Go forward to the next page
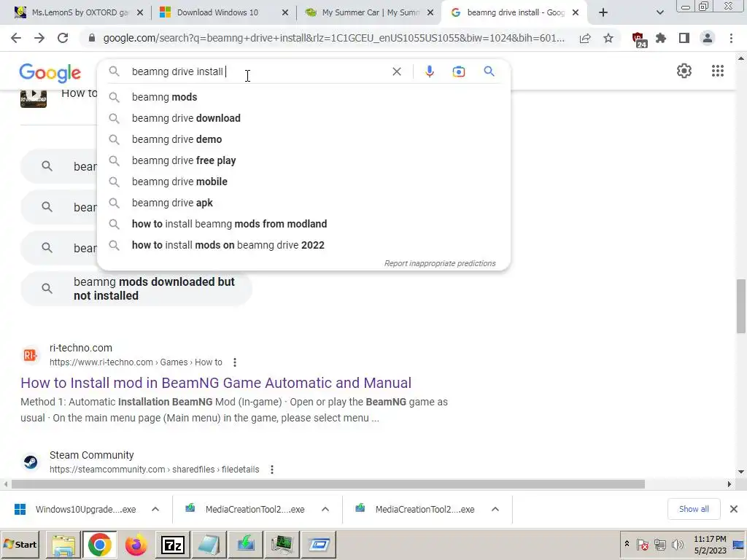Viewport: 747px width, 560px height. pos(39,38)
